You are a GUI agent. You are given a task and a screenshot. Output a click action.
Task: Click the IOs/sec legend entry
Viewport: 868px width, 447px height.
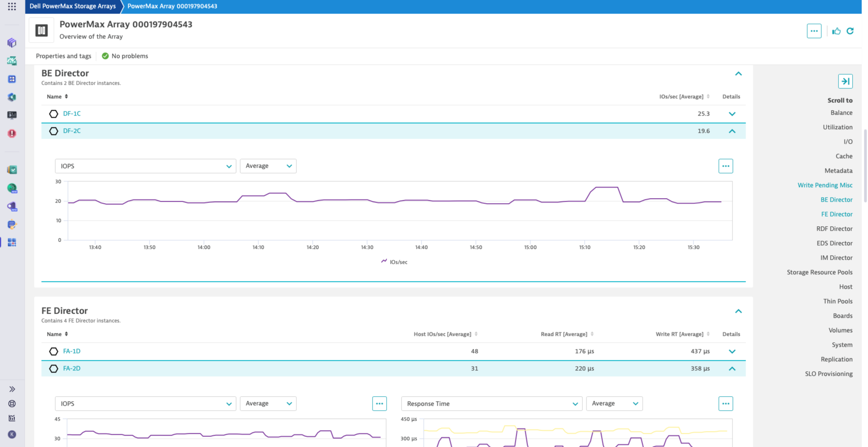(x=394, y=262)
